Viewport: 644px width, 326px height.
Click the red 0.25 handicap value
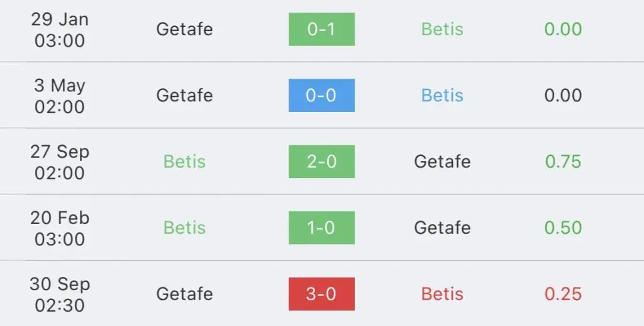[563, 294]
